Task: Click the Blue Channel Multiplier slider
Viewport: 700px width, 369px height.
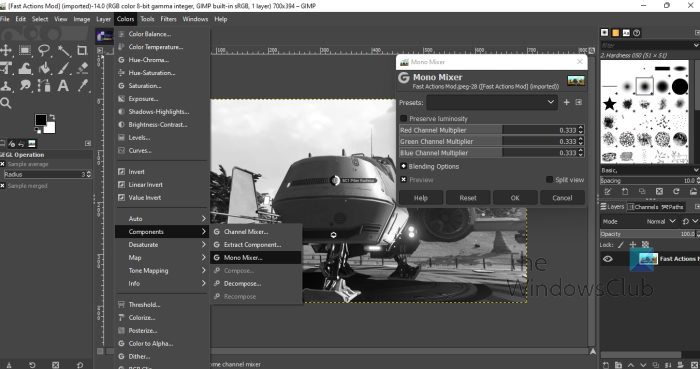Action: (x=492, y=153)
